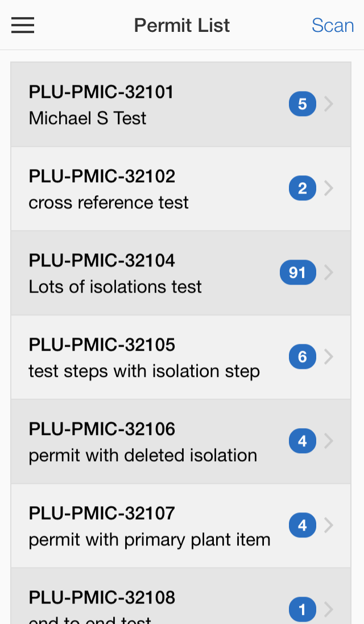364x624 pixels.
Task: Tap the Scan button
Action: click(x=333, y=26)
